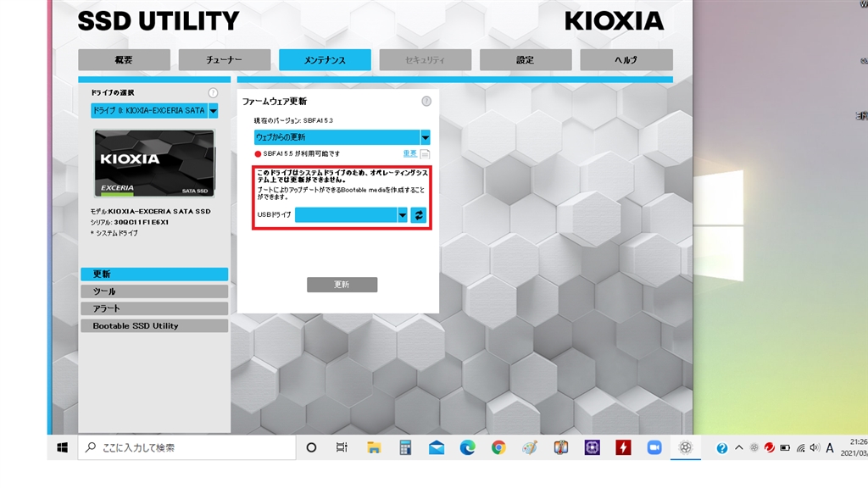Launch Microsoft Edge from taskbar

[x=468, y=447]
